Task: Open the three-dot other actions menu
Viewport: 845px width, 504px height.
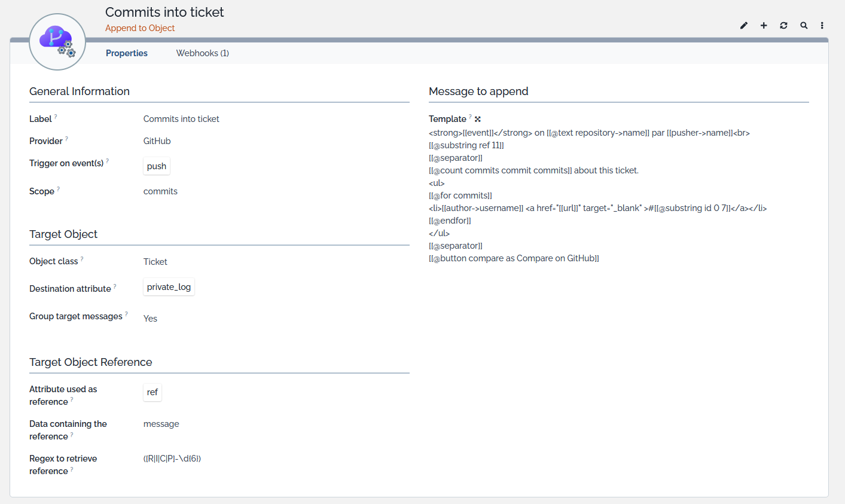Action: pos(822,26)
